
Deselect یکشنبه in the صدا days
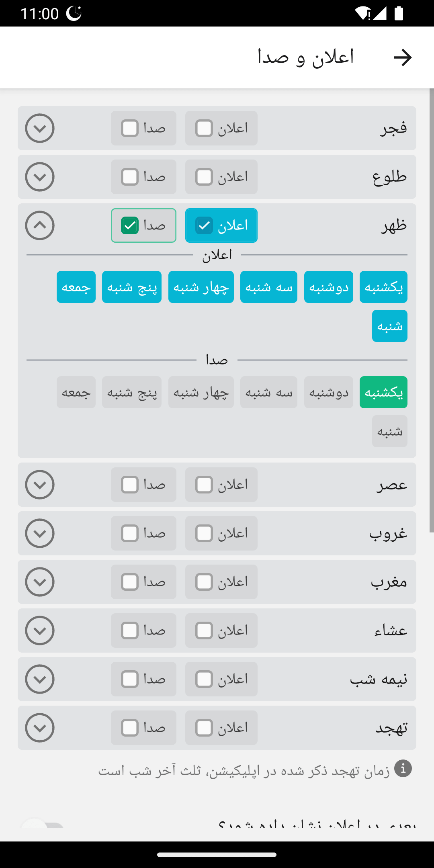pos(383,392)
